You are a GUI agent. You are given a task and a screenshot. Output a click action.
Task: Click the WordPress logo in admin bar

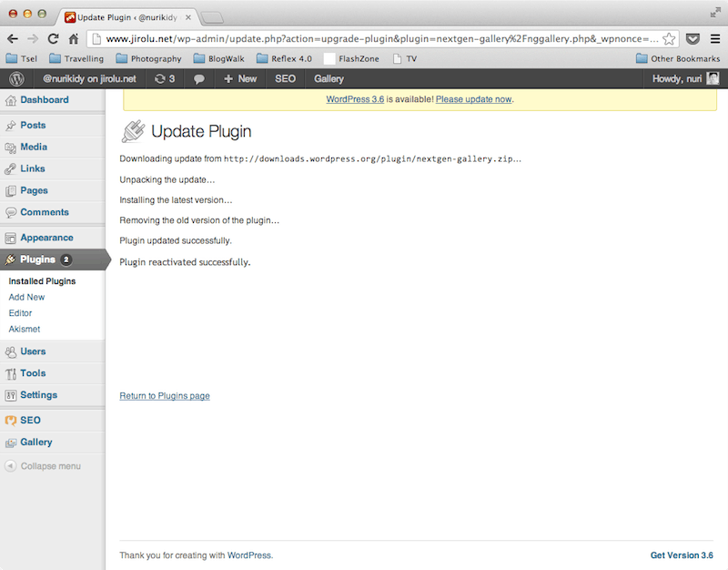[x=16, y=79]
